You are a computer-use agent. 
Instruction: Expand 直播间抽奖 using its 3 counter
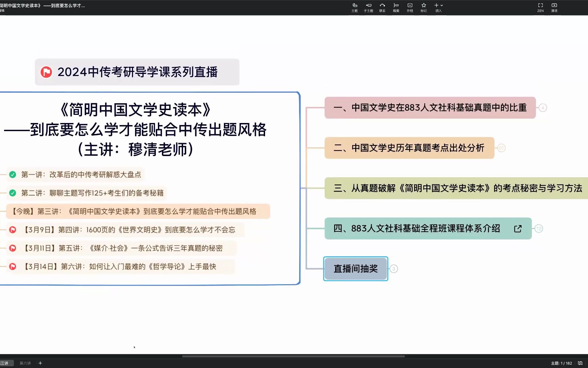(394, 269)
